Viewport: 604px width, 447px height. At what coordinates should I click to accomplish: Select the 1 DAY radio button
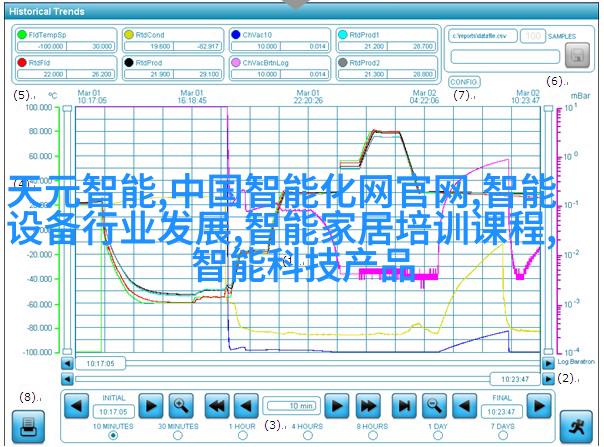click(x=438, y=435)
